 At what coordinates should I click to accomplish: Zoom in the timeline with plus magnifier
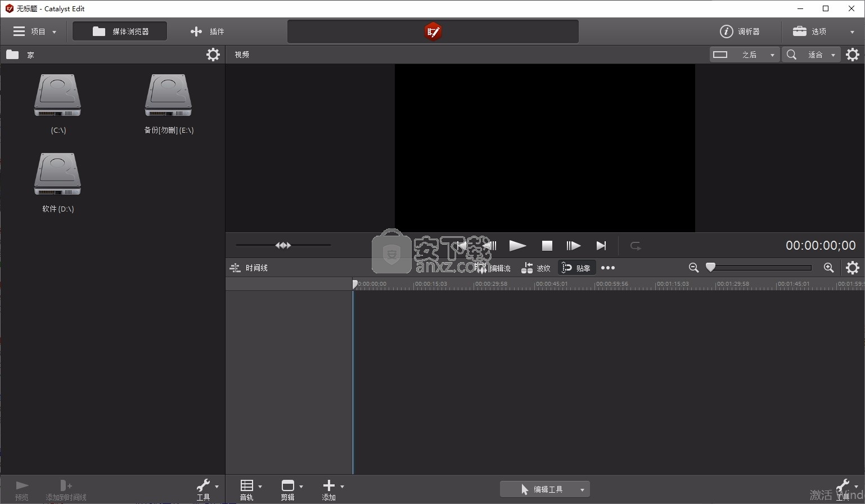[x=828, y=268]
